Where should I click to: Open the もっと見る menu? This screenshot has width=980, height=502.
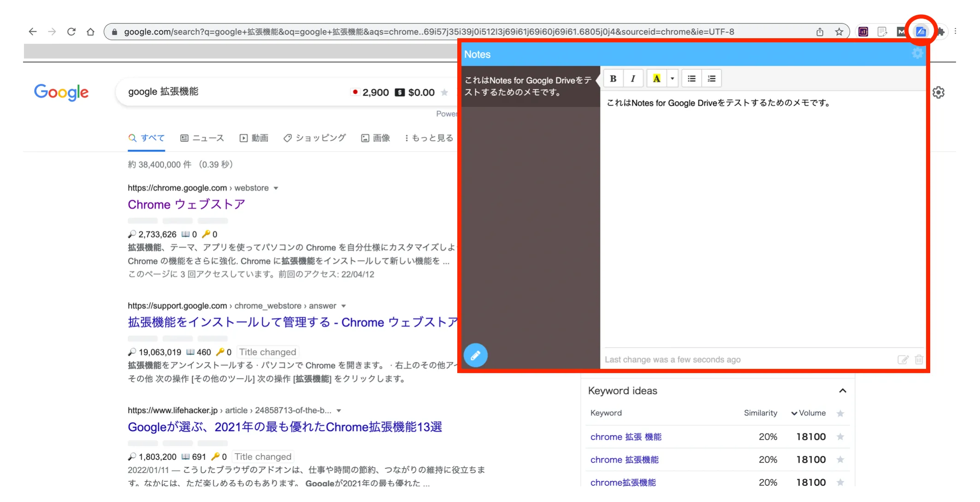pyautogui.click(x=429, y=138)
